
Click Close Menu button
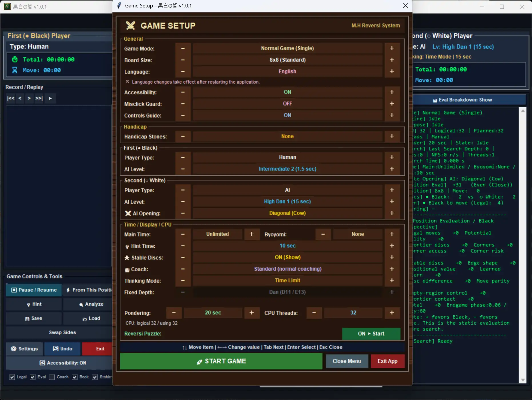(347, 361)
